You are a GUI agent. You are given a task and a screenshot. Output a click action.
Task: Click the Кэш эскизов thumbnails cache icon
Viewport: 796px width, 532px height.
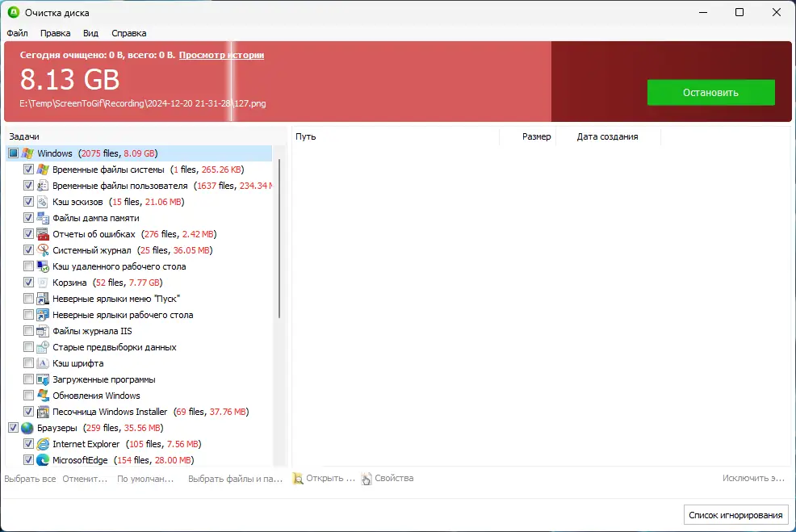[x=42, y=201]
